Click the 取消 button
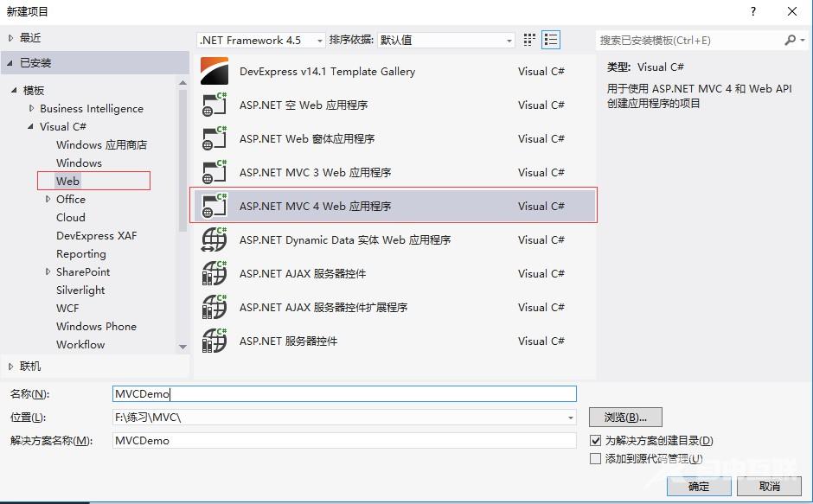Image resolution: width=813 pixels, height=504 pixels. [770, 487]
